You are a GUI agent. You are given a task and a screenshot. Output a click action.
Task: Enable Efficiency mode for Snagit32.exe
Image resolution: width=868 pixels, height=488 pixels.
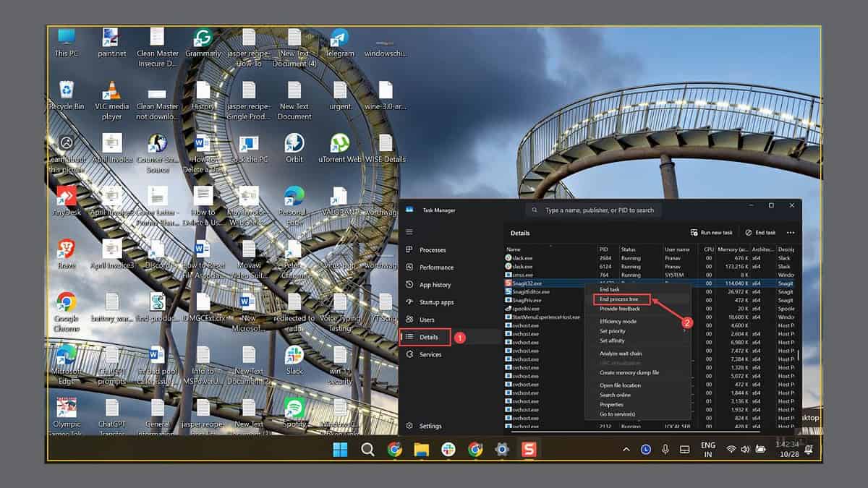pyautogui.click(x=618, y=321)
